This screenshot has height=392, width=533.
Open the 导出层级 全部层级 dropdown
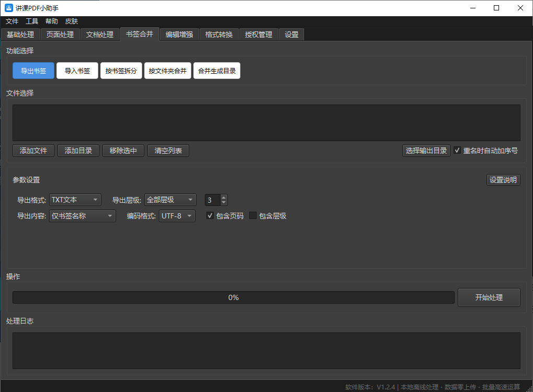170,200
